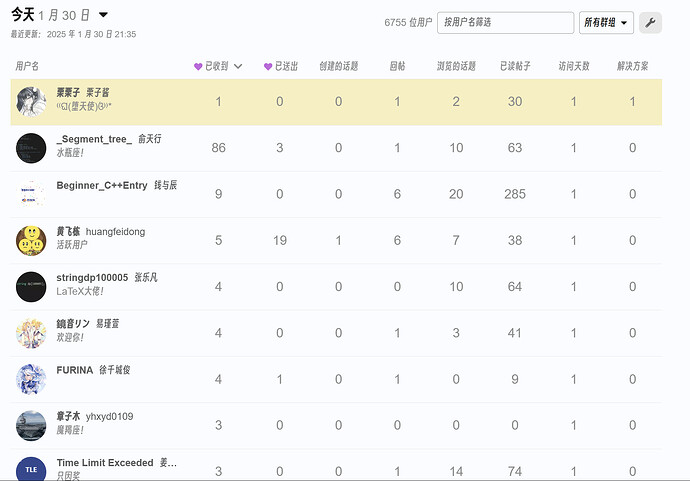The width and height of the screenshot is (690, 481).
Task: Sort by 浏览的话题 column
Action: [456, 66]
